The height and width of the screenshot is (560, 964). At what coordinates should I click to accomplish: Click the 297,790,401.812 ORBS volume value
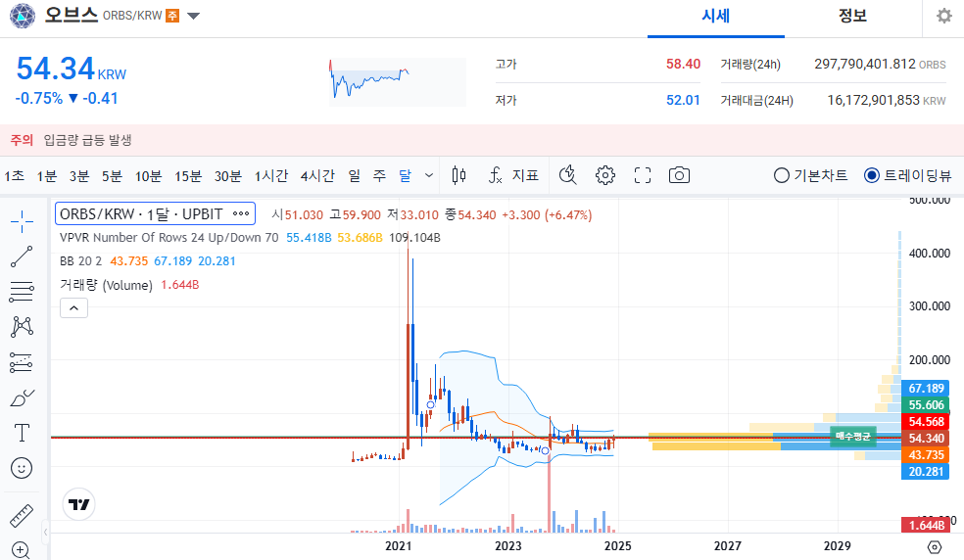pyautogui.click(x=880, y=64)
